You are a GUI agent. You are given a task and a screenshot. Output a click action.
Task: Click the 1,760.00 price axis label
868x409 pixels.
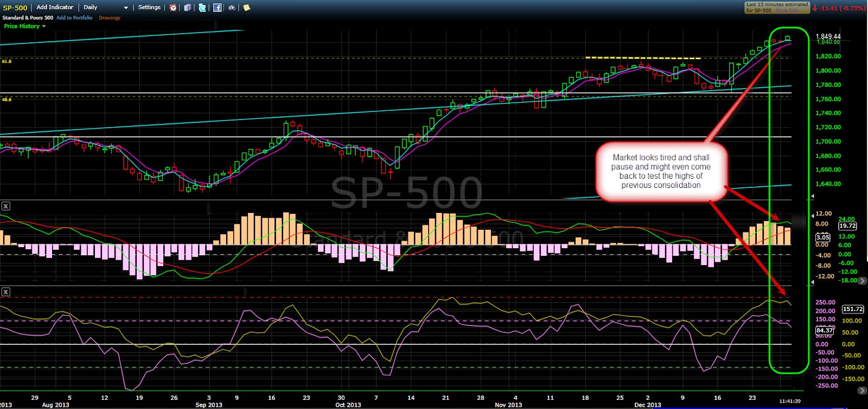[x=828, y=99]
